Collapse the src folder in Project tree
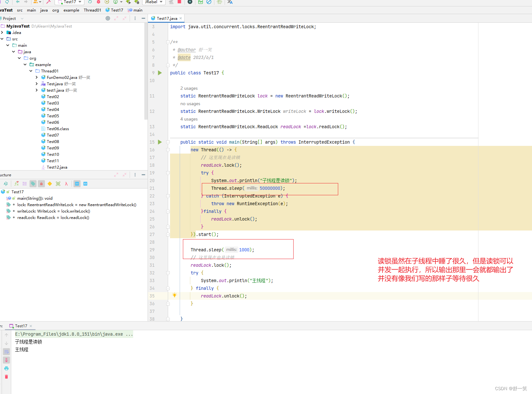Screen dimensions: 532x394 (x=2, y=39)
